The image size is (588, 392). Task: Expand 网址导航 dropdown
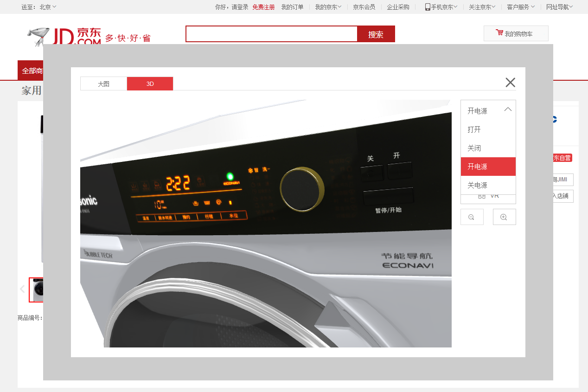[560, 7]
